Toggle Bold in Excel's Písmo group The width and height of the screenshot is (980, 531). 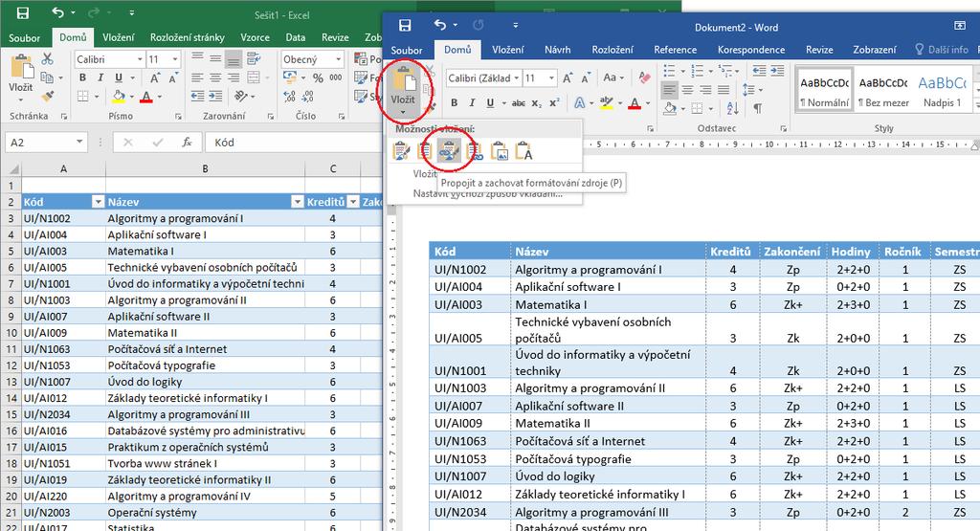coord(82,78)
